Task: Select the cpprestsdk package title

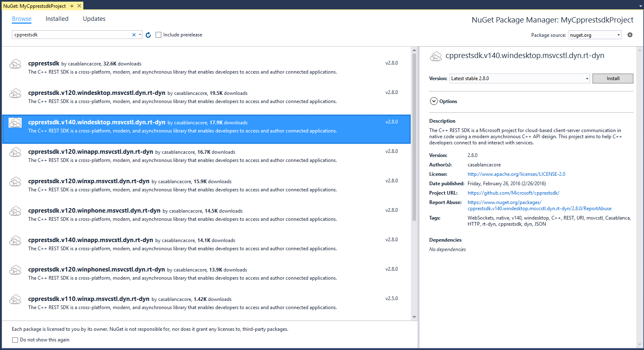Action: click(44, 63)
